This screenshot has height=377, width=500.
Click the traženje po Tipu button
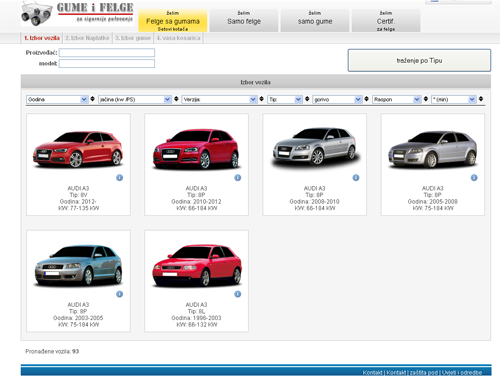(419, 60)
